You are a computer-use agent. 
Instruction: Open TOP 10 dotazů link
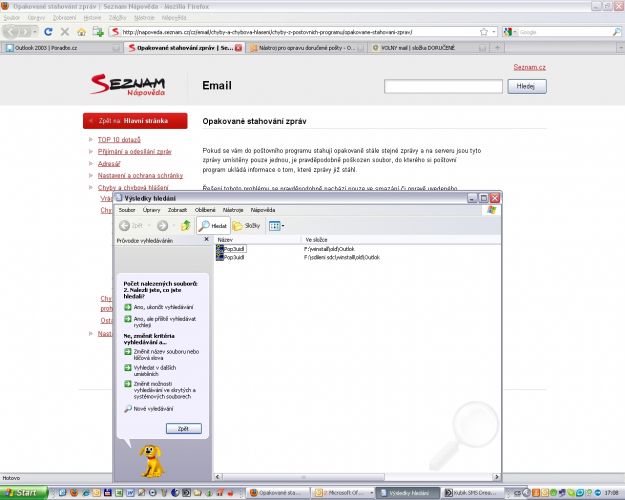click(119, 140)
